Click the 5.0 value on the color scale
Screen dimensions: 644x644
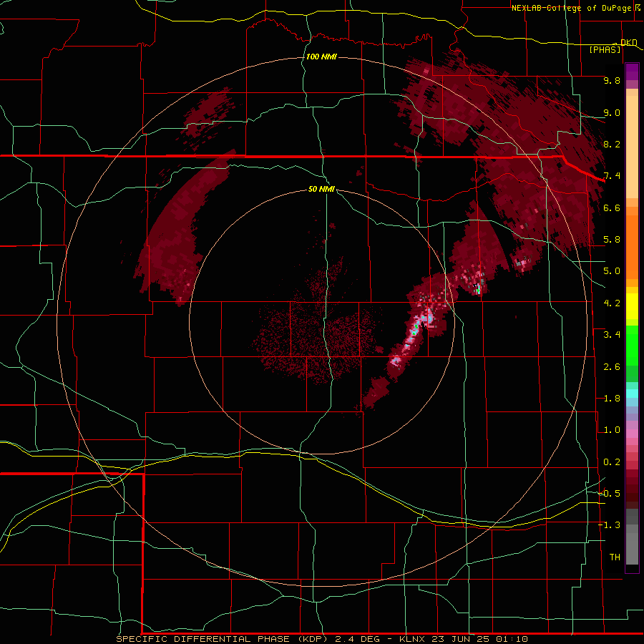[x=612, y=271]
